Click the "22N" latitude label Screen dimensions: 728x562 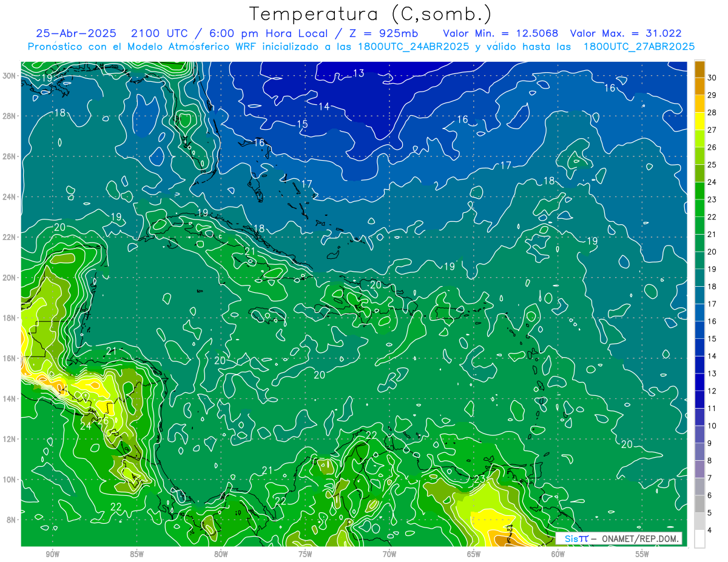(x=10, y=237)
